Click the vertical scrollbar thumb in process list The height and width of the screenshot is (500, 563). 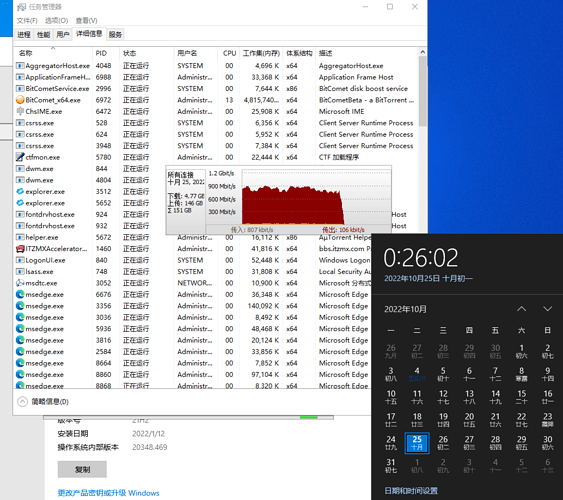[423, 91]
